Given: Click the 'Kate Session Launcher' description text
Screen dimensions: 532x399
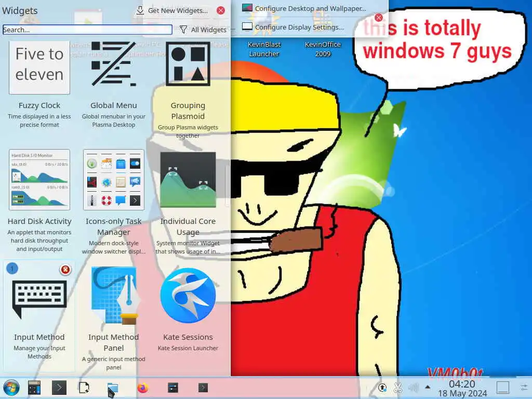Looking at the screenshot, I should click(x=188, y=348).
